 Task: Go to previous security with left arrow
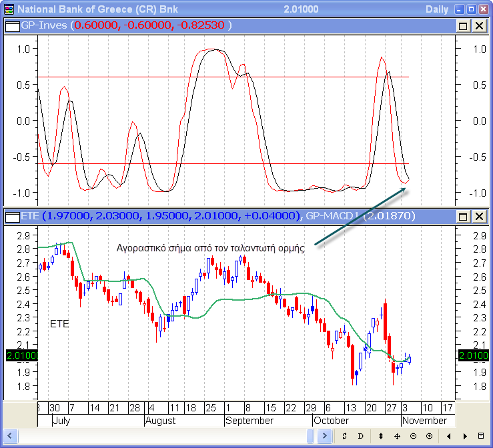coord(448,436)
